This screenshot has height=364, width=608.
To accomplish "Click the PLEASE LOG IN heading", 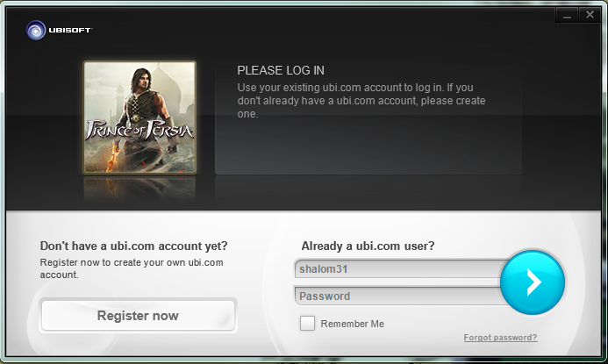I will tap(282, 70).
